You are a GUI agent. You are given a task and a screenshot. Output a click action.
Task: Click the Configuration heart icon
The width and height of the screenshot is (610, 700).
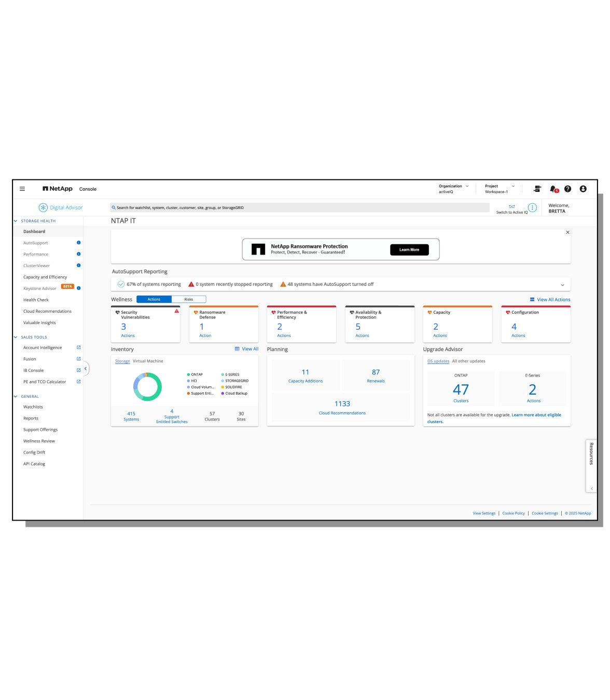(x=508, y=312)
